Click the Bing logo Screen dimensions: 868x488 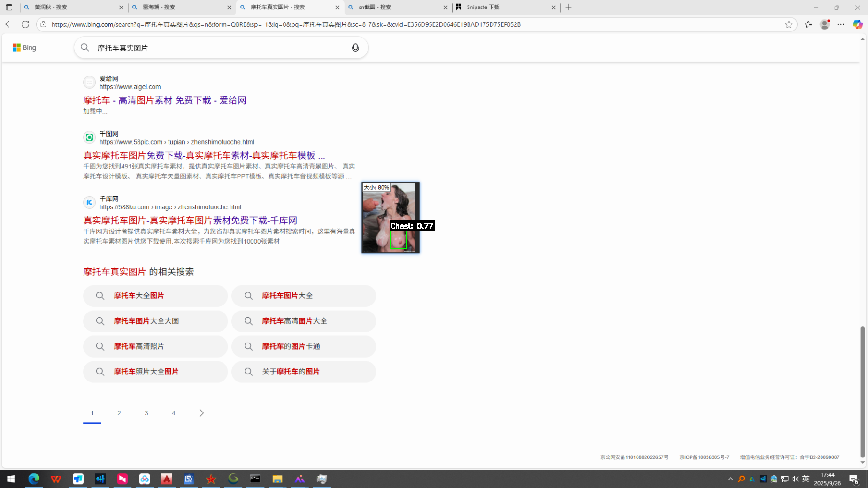pos(24,47)
